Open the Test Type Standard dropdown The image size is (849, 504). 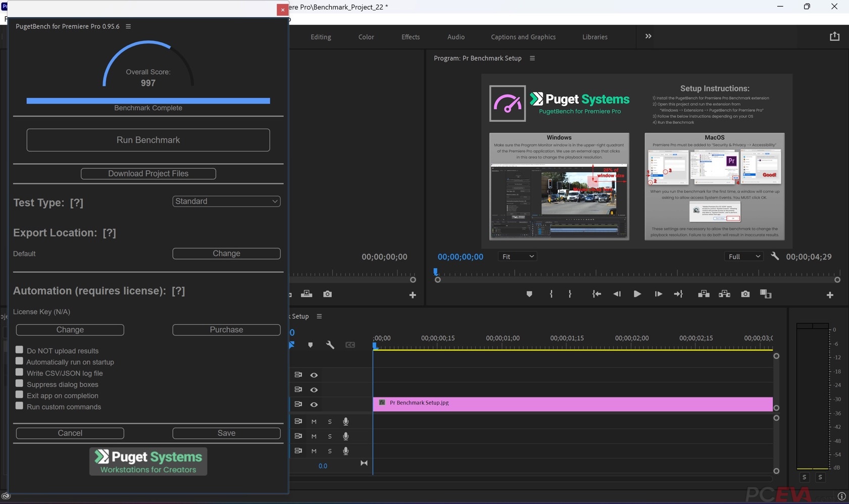pos(226,201)
